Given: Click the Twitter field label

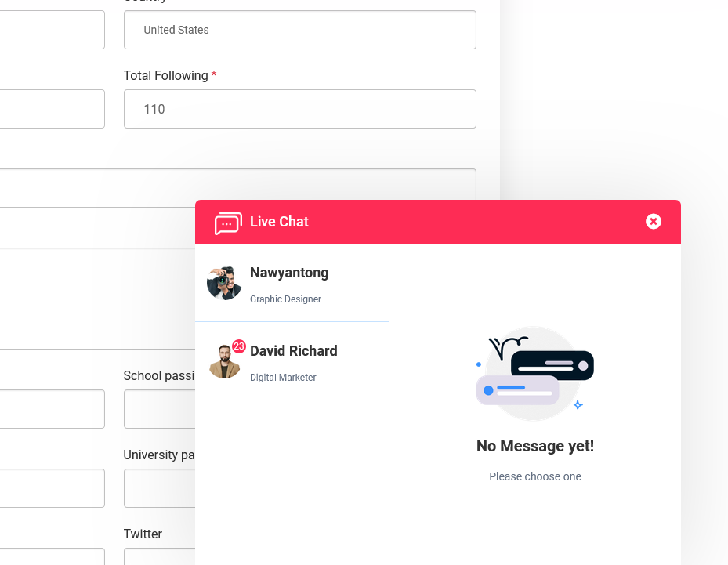Looking at the screenshot, I should (x=143, y=534).
